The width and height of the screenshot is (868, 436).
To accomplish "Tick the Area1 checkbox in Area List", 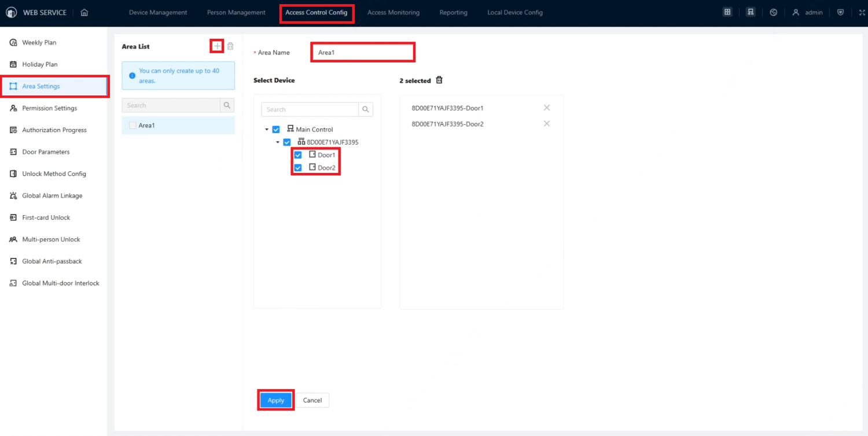I will 133,125.
